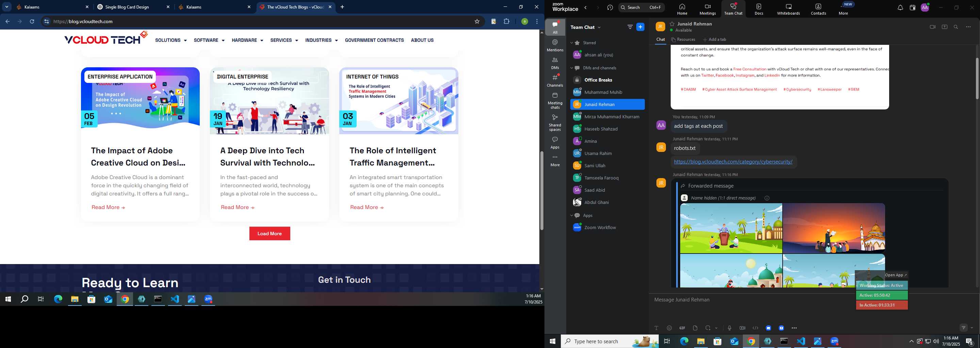Click the Zoom history clock icon
Viewport: 980px width, 348px height.
(x=610, y=7)
